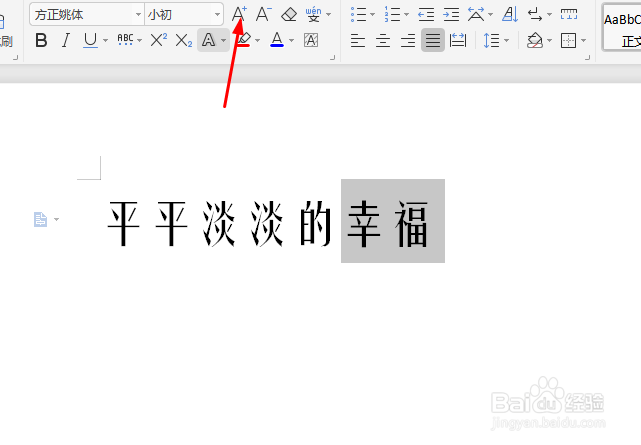This screenshot has width=641, height=445.
Task: Add pinyin guide with the wén icon
Action: point(314,14)
